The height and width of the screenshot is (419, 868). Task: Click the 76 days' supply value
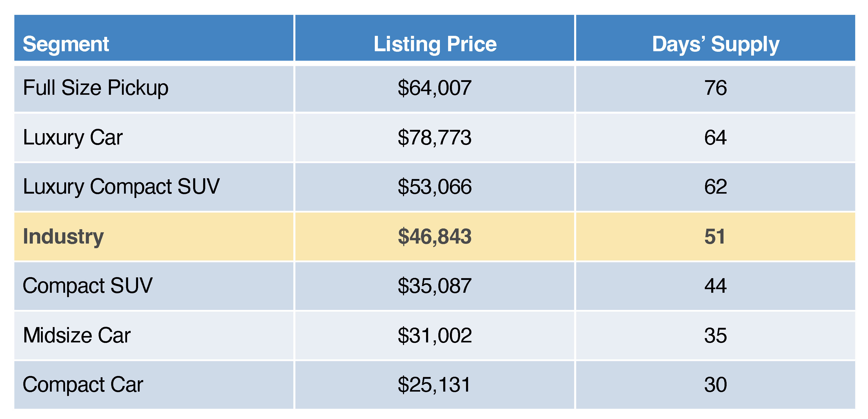pos(715,88)
